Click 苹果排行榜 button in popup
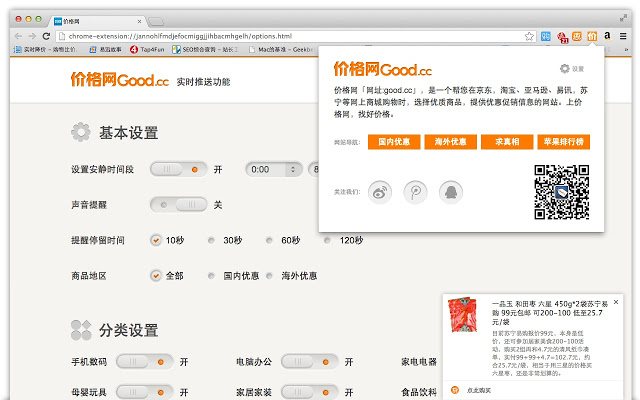The image size is (640, 400). tap(563, 142)
